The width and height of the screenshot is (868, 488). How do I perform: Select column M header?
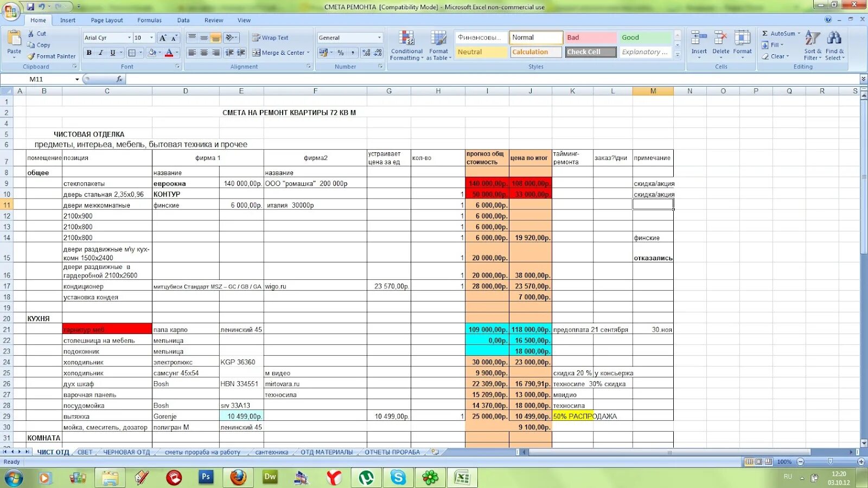coord(653,91)
